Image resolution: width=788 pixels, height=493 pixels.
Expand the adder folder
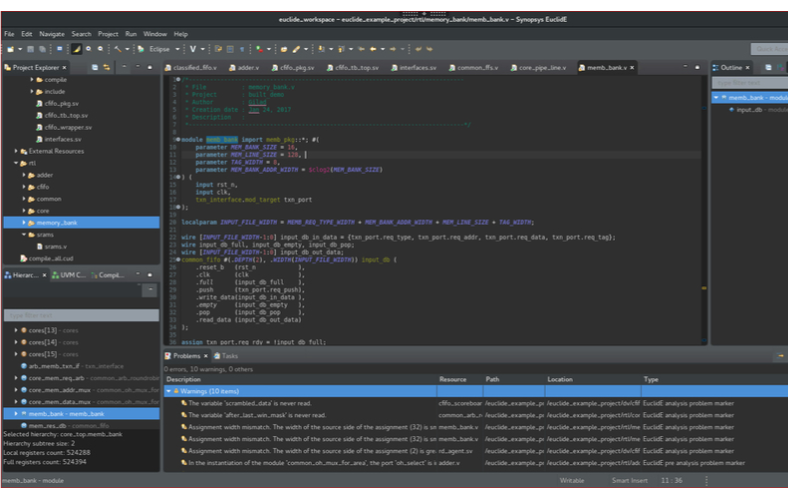tap(24, 175)
